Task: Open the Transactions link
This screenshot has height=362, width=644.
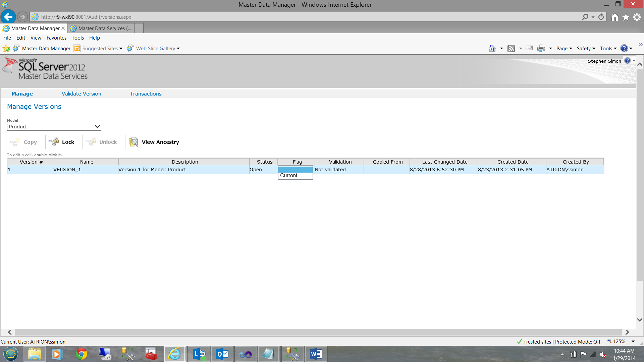Action: pos(146,94)
